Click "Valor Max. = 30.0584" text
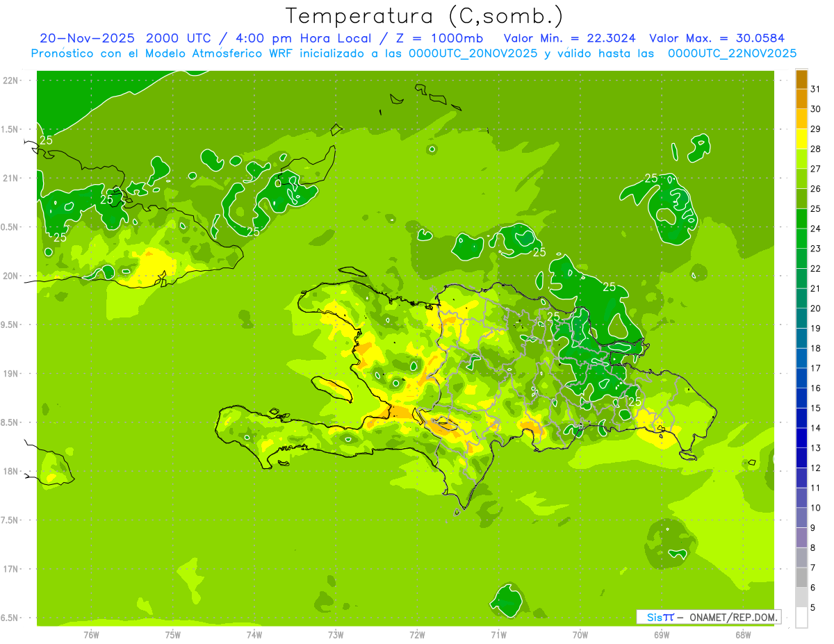834x644 pixels. (x=717, y=38)
